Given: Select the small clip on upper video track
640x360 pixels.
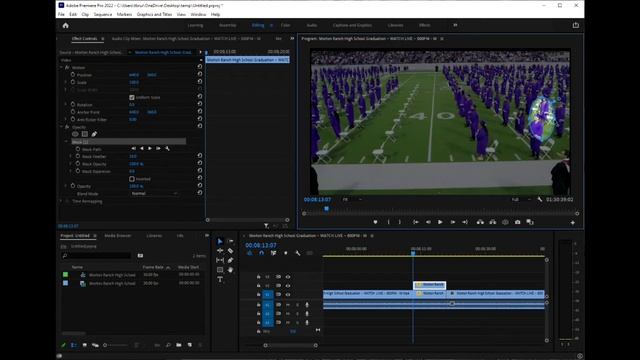Looking at the screenshot, I should click(430, 284).
